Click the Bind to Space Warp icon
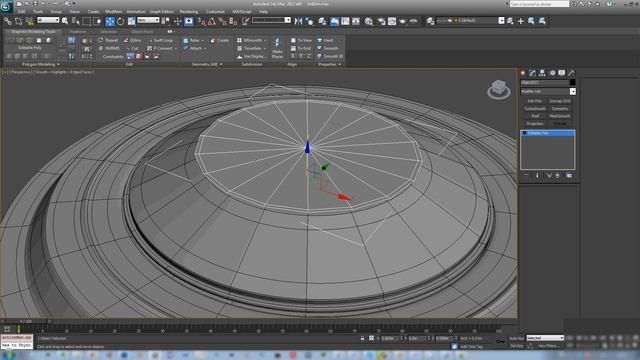This screenshot has height=360, width=640. coord(29,21)
